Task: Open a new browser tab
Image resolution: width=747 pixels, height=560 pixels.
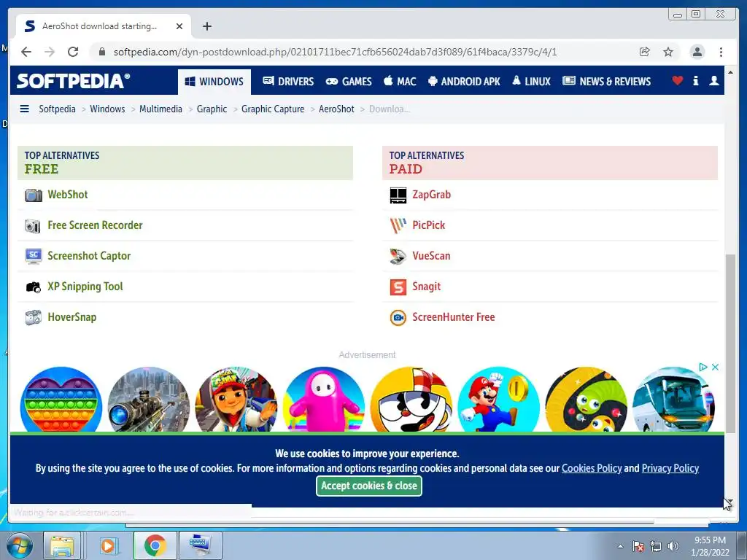Action: click(x=206, y=26)
